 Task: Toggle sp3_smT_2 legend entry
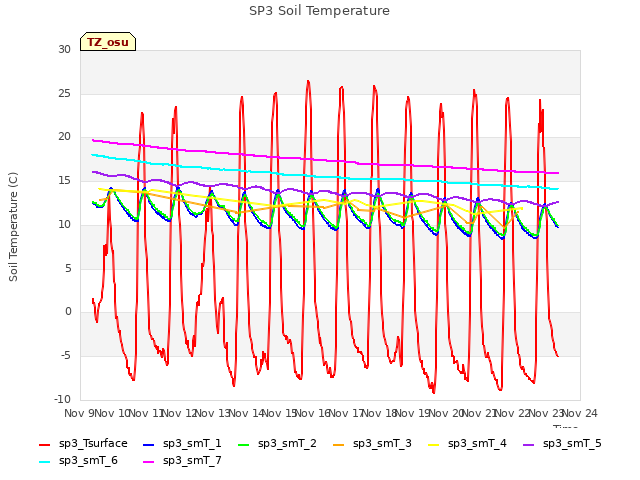(x=277, y=444)
